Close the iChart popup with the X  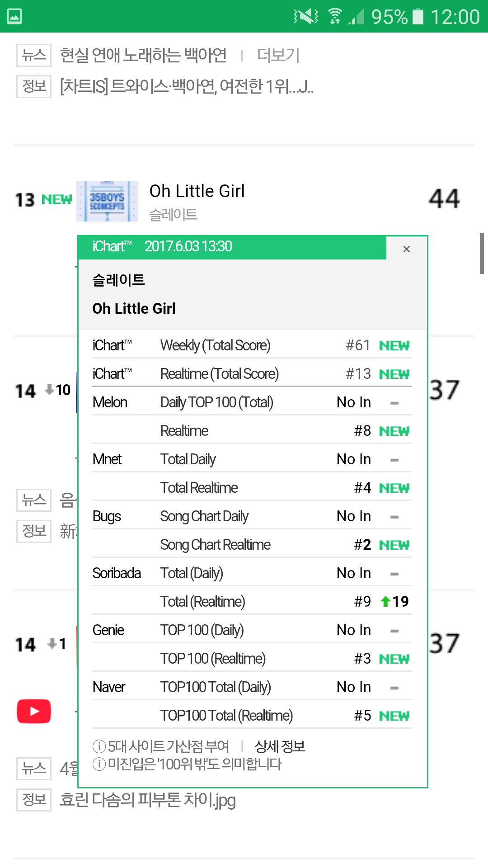point(406,249)
